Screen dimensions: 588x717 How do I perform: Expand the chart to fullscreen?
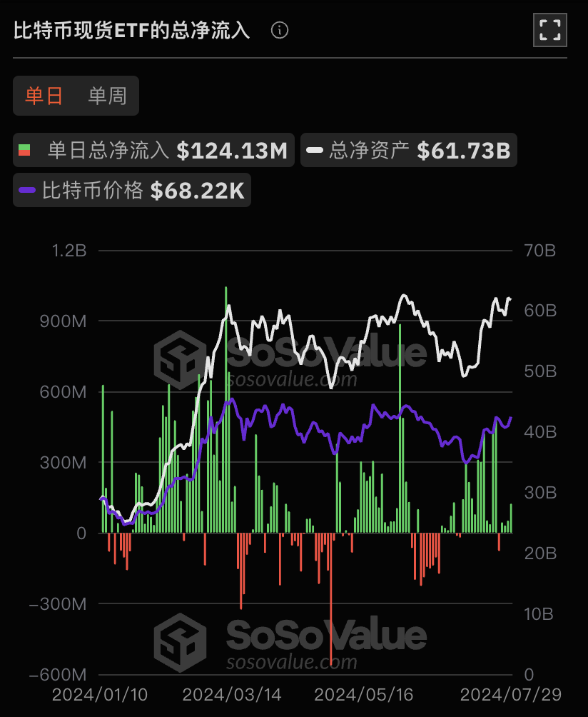point(550,30)
